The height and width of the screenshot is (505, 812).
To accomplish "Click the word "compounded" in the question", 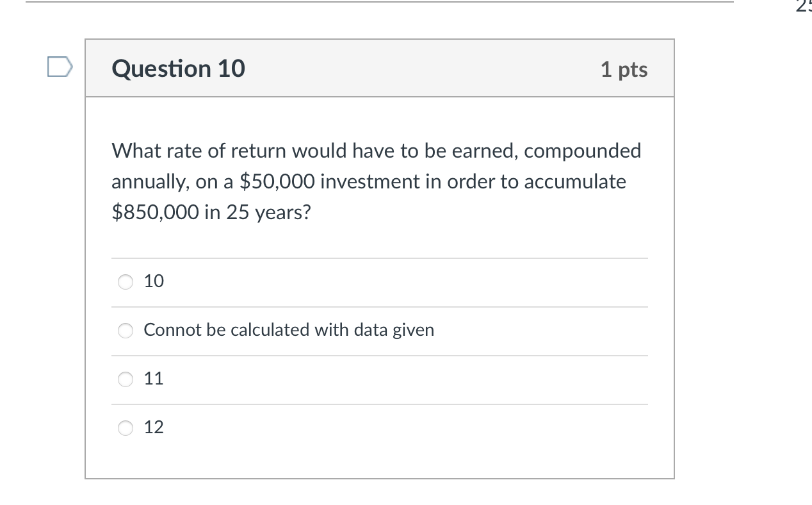I will coord(583,151).
